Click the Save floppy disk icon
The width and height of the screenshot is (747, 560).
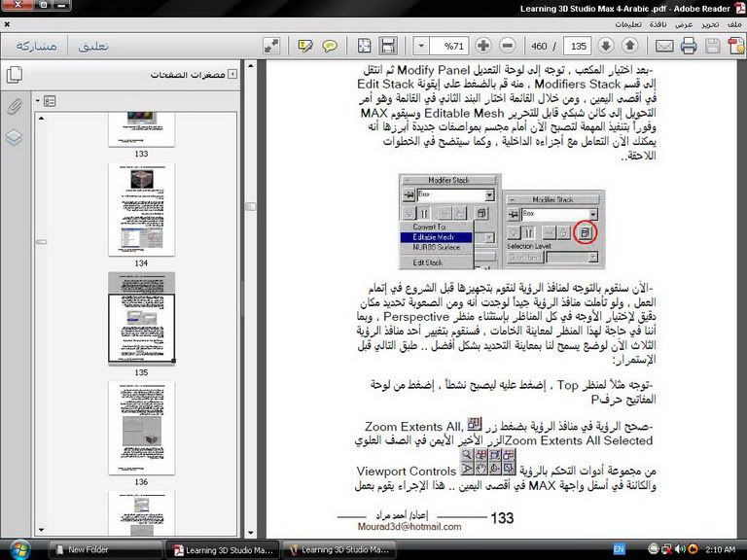tap(713, 46)
